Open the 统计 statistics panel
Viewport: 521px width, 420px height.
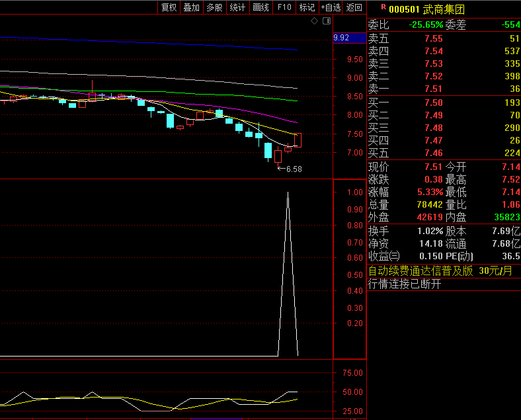coord(237,7)
